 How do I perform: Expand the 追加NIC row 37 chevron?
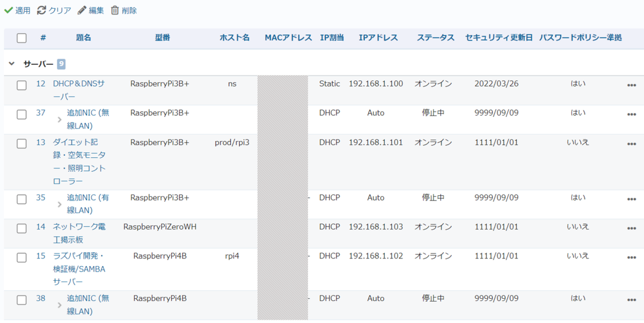[x=60, y=120]
